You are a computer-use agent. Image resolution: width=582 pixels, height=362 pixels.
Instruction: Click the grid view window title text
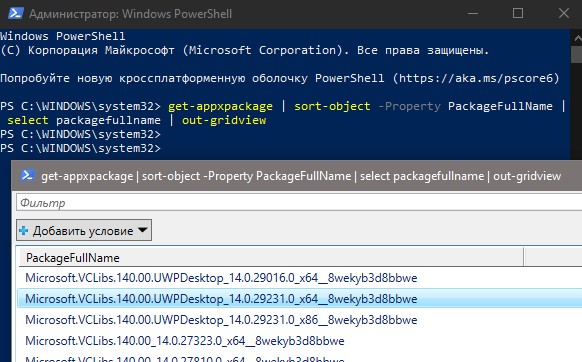(301, 176)
